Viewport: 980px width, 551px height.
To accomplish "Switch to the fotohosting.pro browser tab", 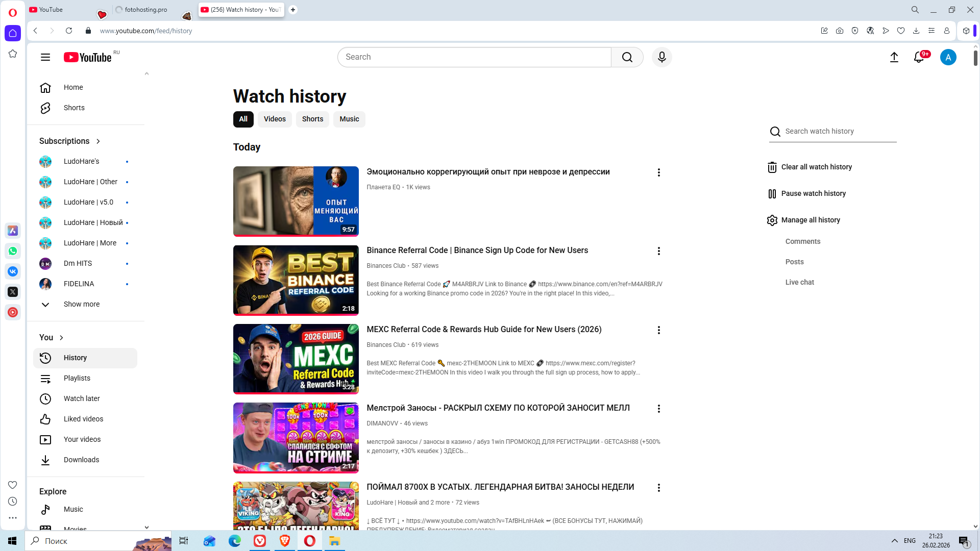I will click(x=145, y=10).
